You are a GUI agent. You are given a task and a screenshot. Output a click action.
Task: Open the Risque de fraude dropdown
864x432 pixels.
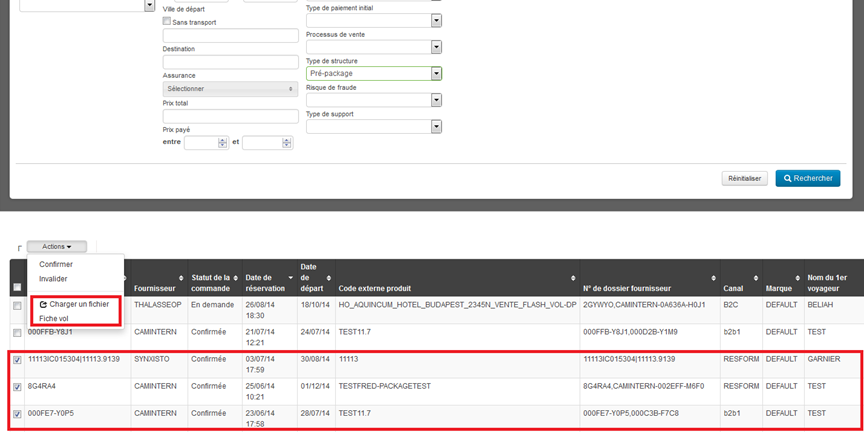click(436, 100)
